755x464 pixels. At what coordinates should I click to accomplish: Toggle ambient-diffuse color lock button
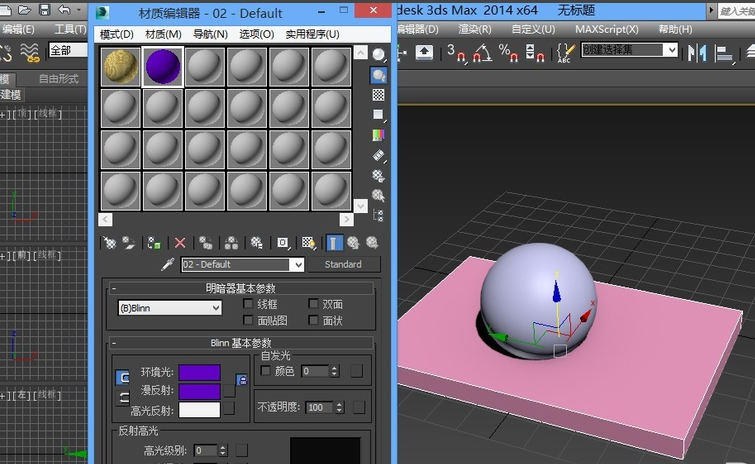click(x=122, y=377)
